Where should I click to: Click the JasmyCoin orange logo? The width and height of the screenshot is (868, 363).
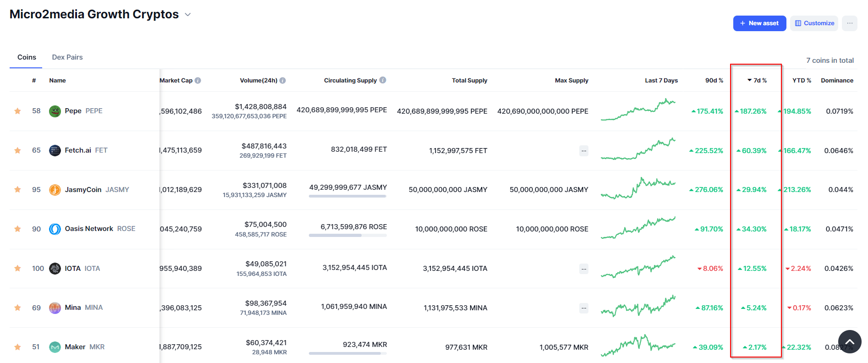coord(55,190)
